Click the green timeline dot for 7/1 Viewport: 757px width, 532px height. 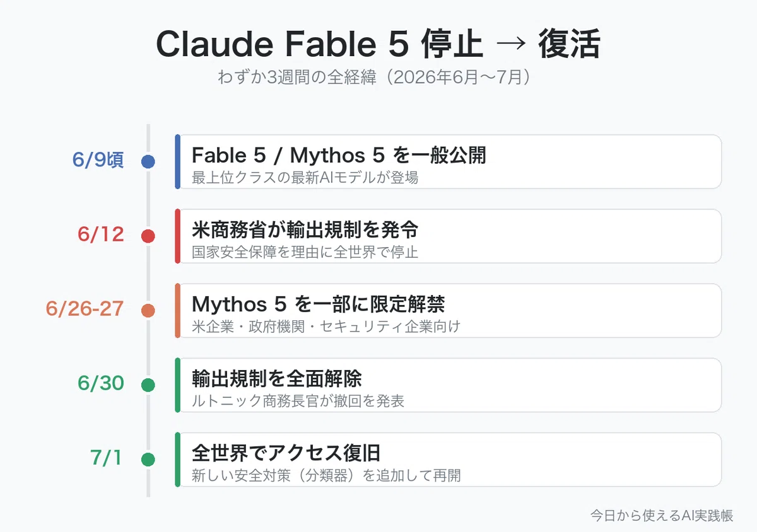[x=148, y=460]
